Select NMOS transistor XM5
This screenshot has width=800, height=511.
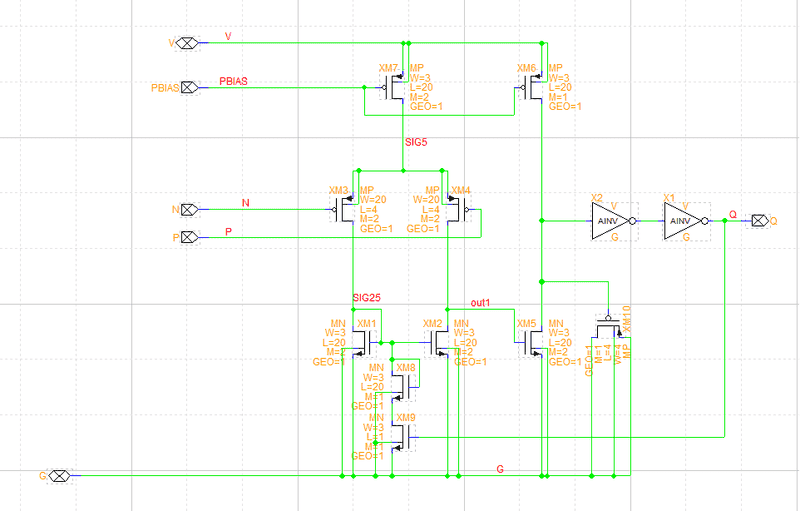pyautogui.click(x=531, y=342)
